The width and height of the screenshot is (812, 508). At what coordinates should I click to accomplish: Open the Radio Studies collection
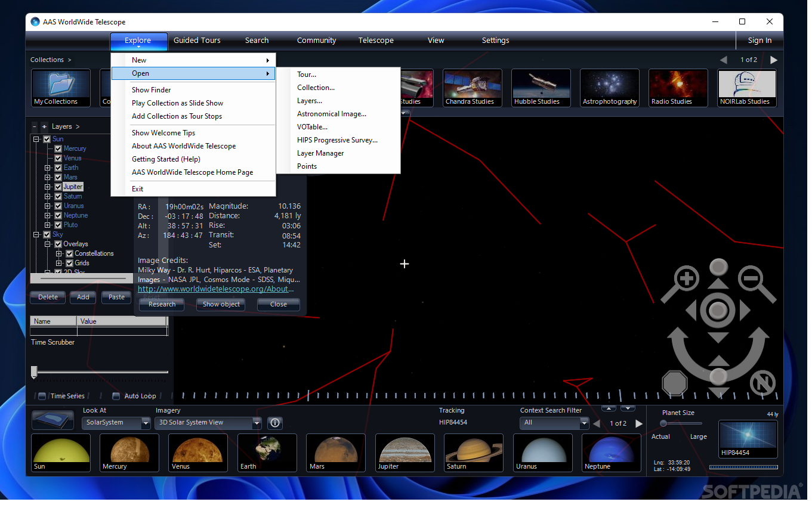coord(678,88)
